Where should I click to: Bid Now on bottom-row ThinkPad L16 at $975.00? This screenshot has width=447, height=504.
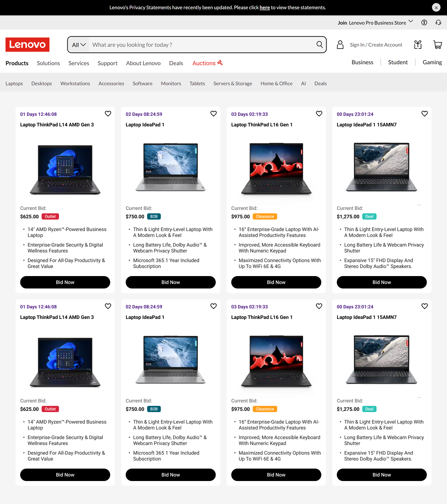click(276, 475)
